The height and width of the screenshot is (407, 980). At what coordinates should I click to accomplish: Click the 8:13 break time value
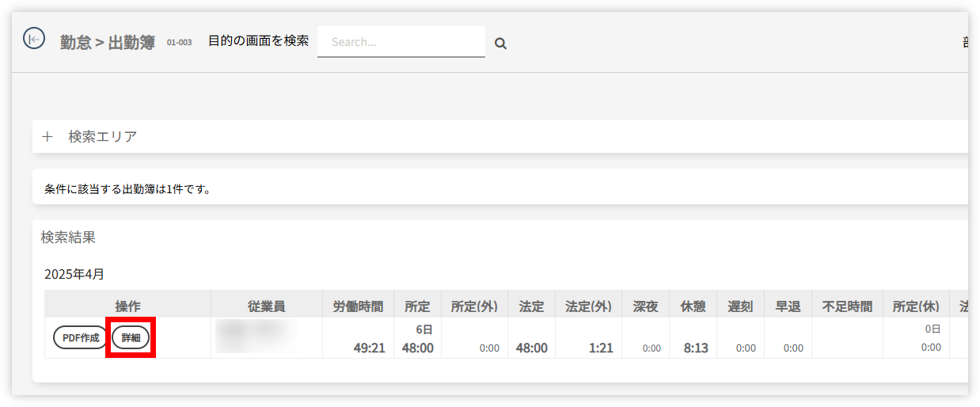click(x=696, y=348)
